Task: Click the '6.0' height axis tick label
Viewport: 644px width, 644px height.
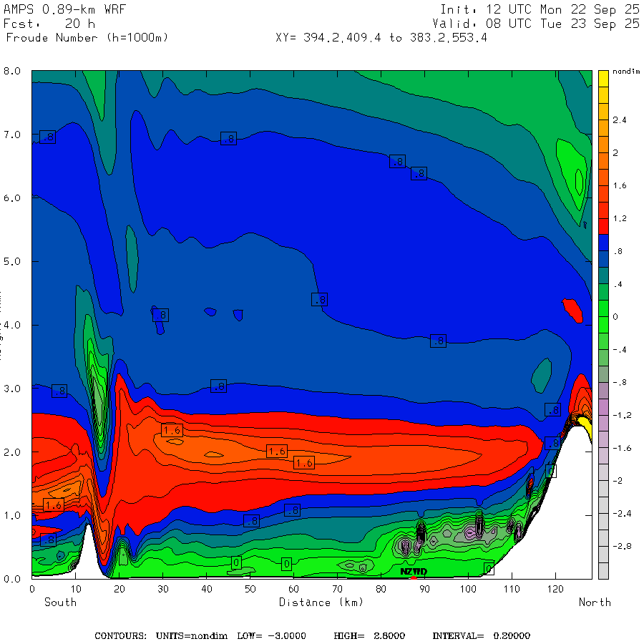Action: 12,198
